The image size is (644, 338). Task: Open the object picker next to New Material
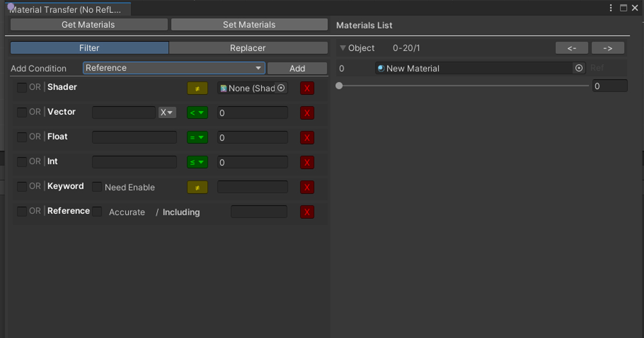(x=579, y=68)
